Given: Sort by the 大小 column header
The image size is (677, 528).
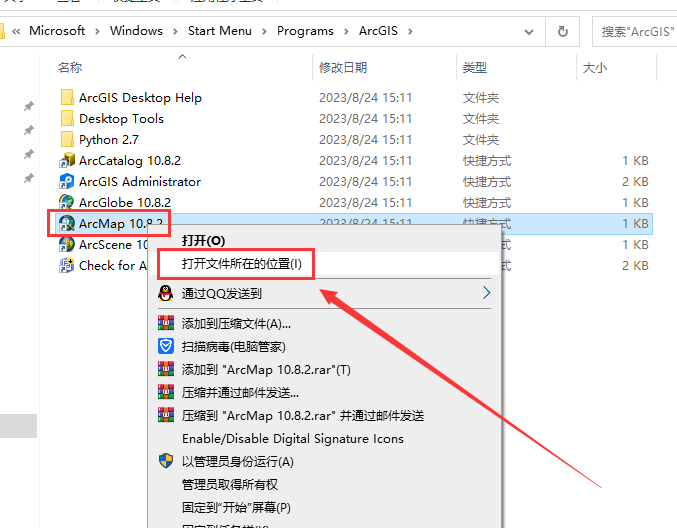Looking at the screenshot, I should pyautogui.click(x=595, y=67).
